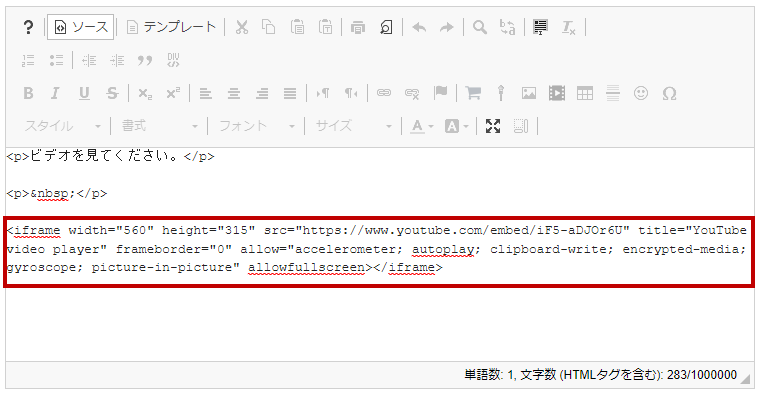Click the word count status text

(600, 375)
